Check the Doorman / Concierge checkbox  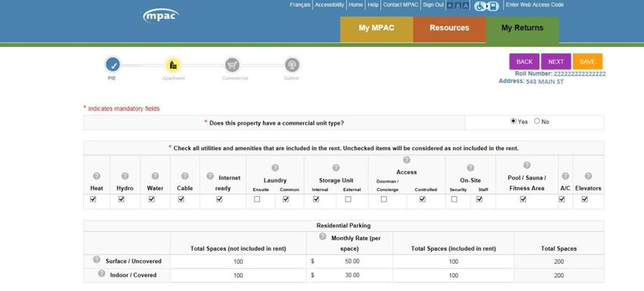pos(383,199)
